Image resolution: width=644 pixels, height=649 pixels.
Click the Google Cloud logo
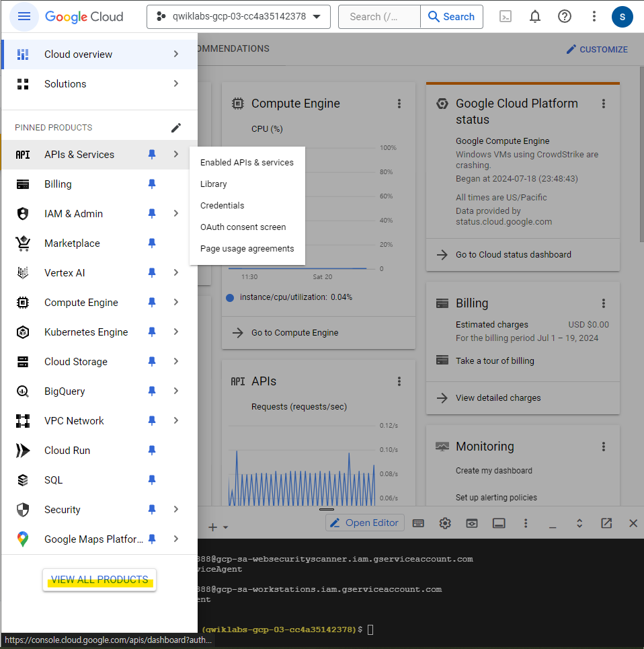point(84,17)
